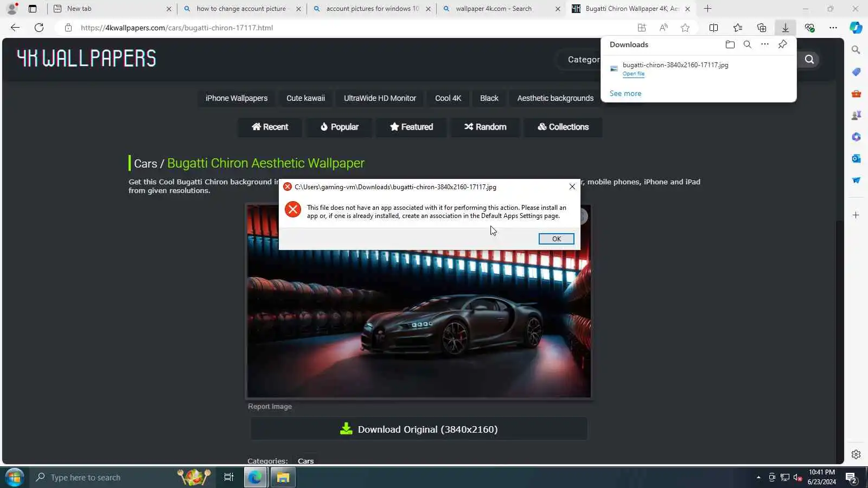
Task: Open Edge Settings and more menu
Action: click(833, 28)
